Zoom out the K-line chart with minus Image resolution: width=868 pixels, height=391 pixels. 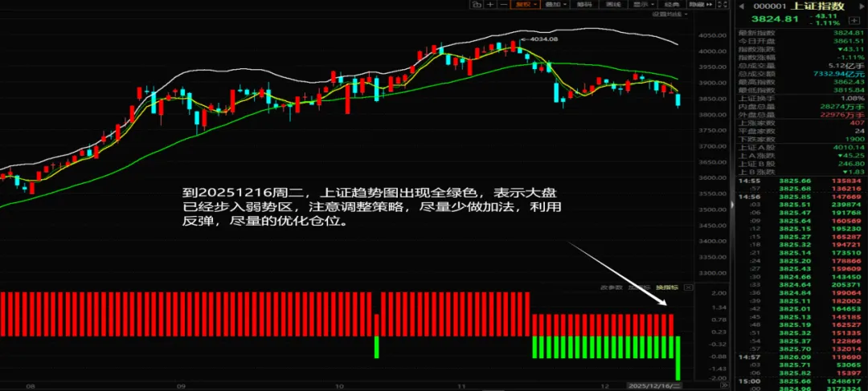click(x=504, y=5)
